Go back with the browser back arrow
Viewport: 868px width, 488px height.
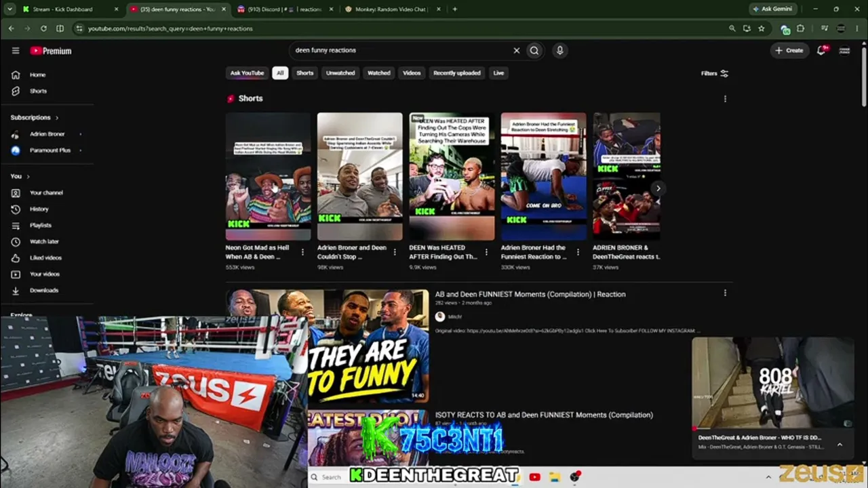[11, 28]
